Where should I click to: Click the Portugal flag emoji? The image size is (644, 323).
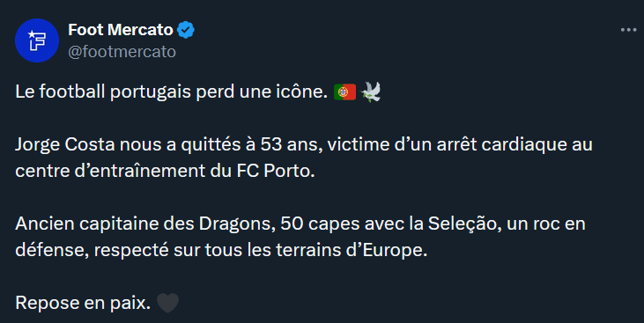click(x=344, y=92)
